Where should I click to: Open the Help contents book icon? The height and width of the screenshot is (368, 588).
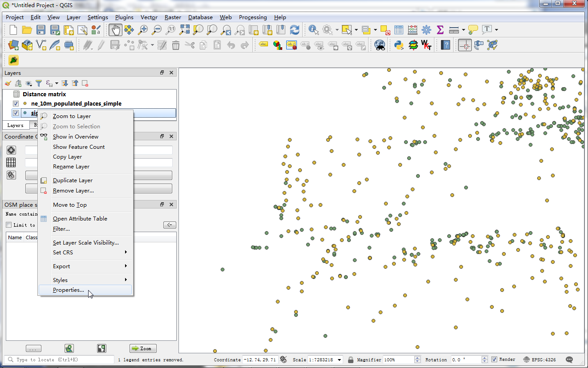(x=446, y=45)
